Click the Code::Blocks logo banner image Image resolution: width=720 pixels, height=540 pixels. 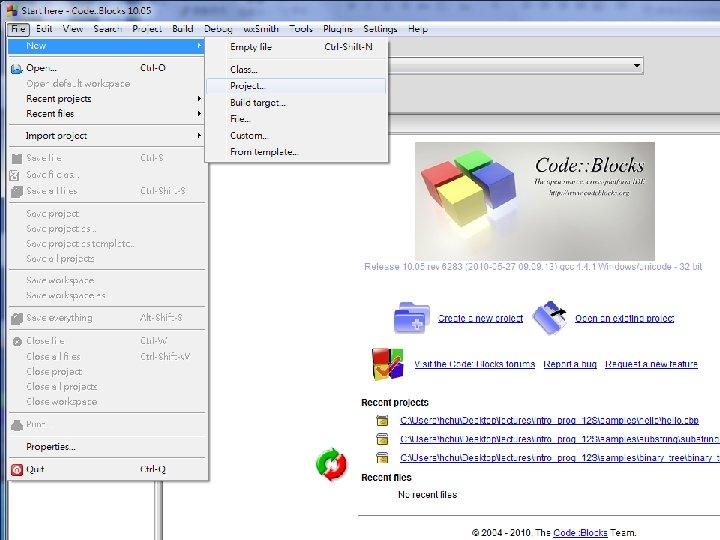pyautogui.click(x=534, y=201)
